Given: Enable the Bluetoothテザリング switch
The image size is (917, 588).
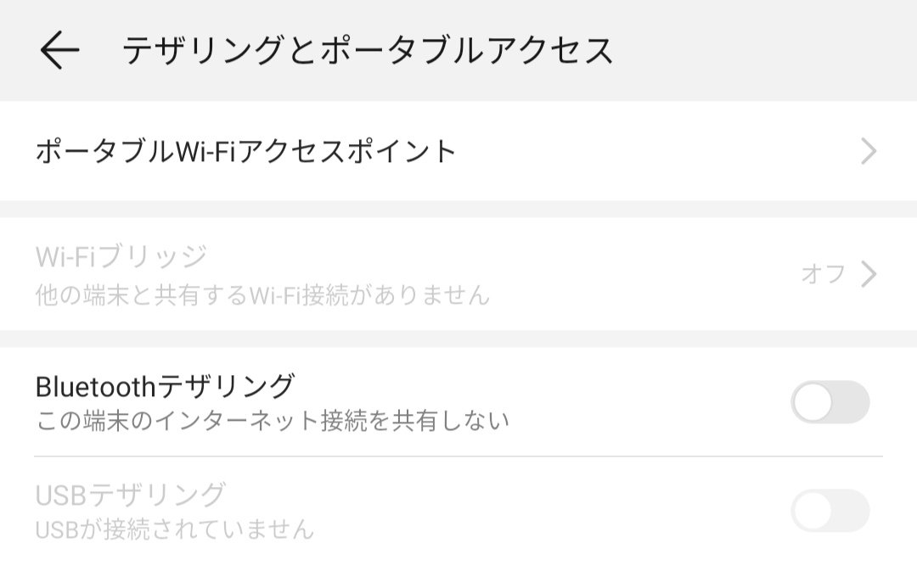Looking at the screenshot, I should (x=830, y=402).
